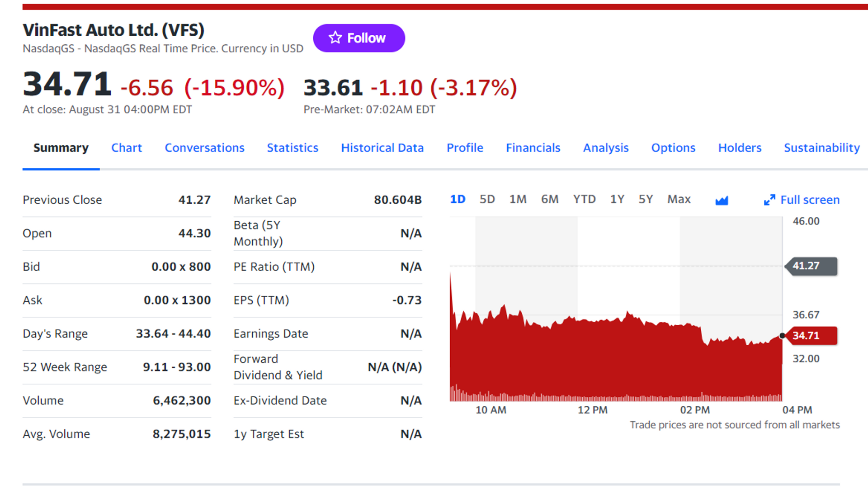Click the Volume value 6,462,300
This screenshot has width=868, height=495.
182,400
